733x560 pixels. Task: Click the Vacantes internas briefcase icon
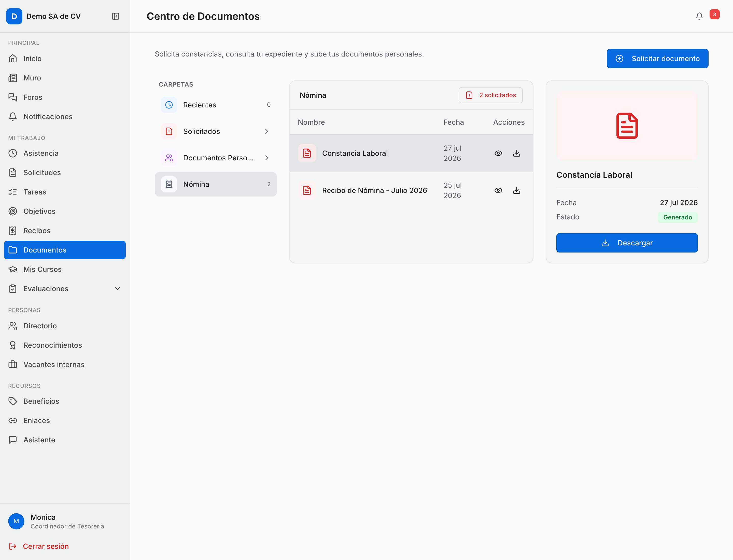point(13,364)
